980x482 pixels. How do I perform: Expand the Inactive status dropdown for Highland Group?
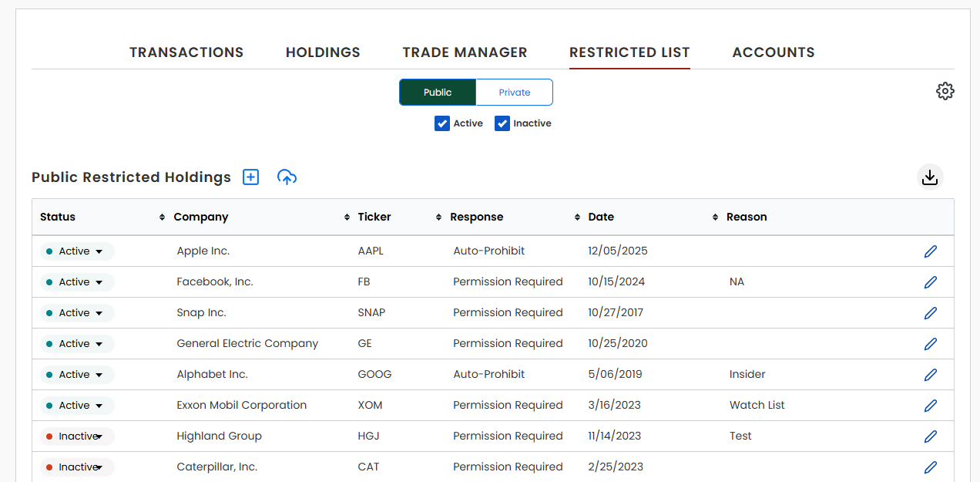(76, 436)
